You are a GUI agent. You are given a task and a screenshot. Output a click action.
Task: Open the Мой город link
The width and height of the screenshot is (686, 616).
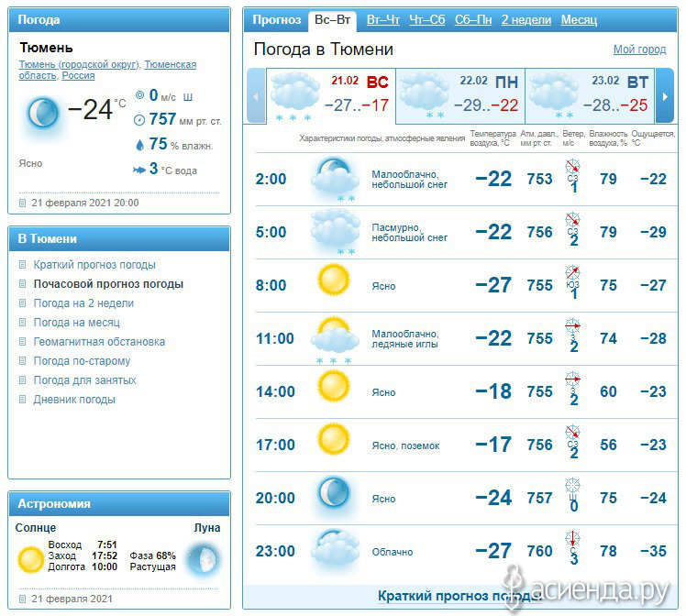[639, 49]
